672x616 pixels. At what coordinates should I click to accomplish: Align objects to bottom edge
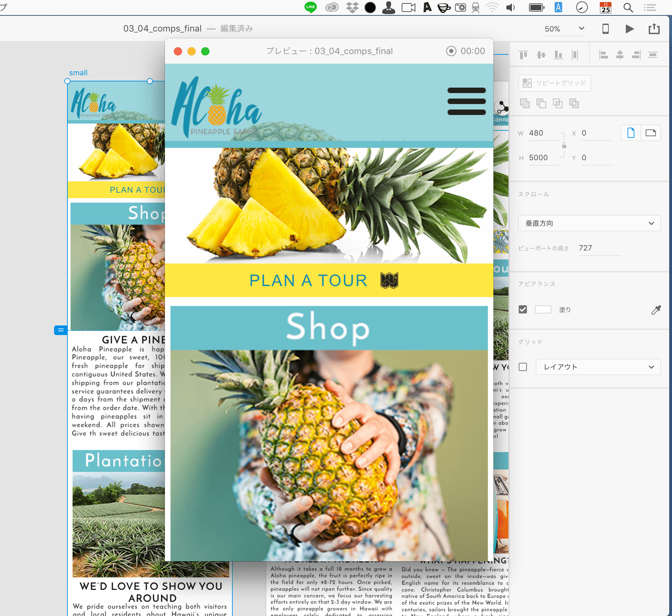coord(558,55)
